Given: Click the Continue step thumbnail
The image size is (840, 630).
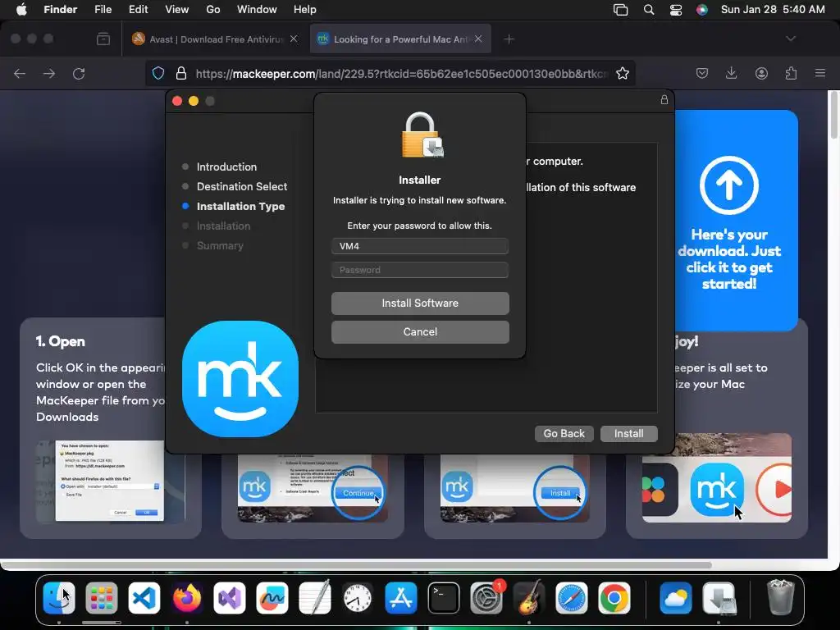Looking at the screenshot, I should click(313, 488).
